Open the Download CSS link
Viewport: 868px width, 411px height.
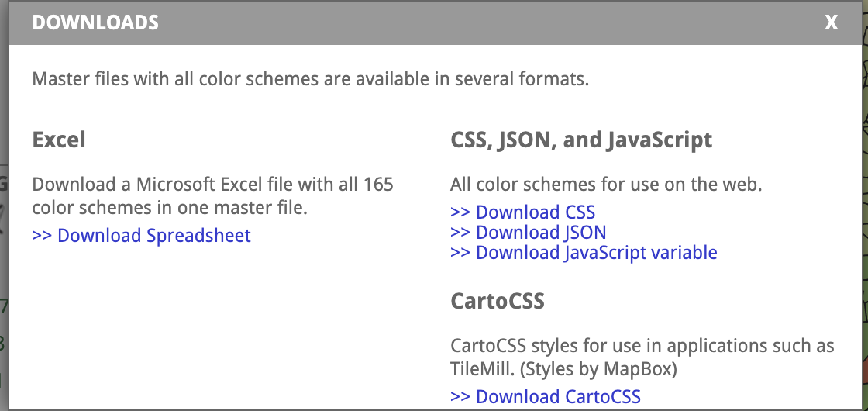coord(523,212)
